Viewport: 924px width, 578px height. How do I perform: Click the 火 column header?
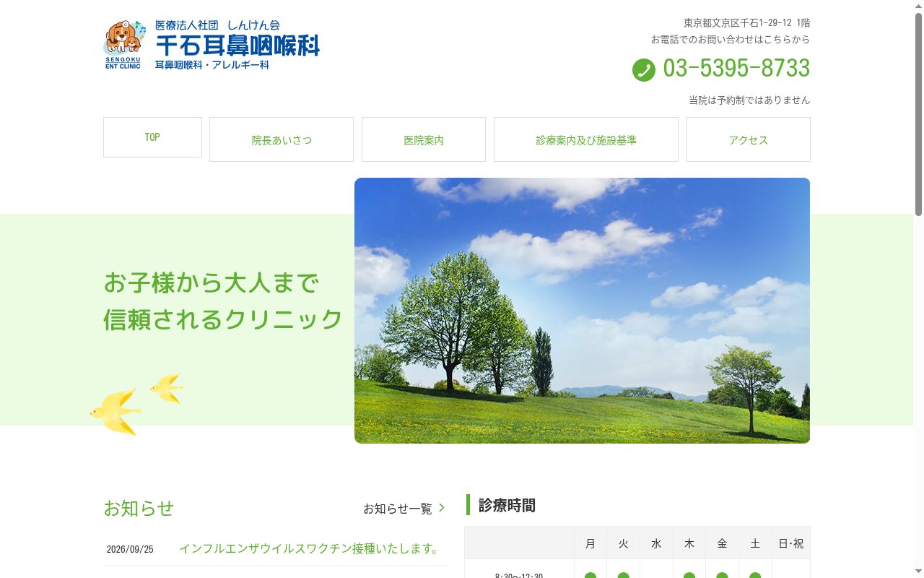[624, 543]
